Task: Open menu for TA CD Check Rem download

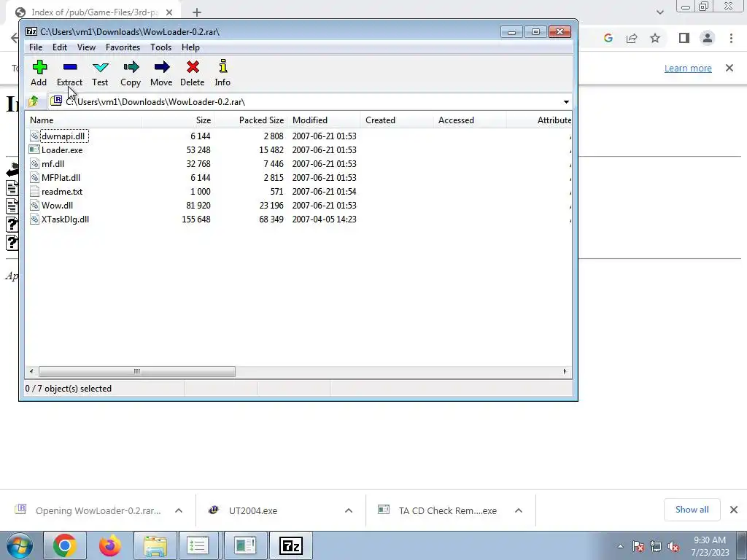Action: [x=519, y=510]
